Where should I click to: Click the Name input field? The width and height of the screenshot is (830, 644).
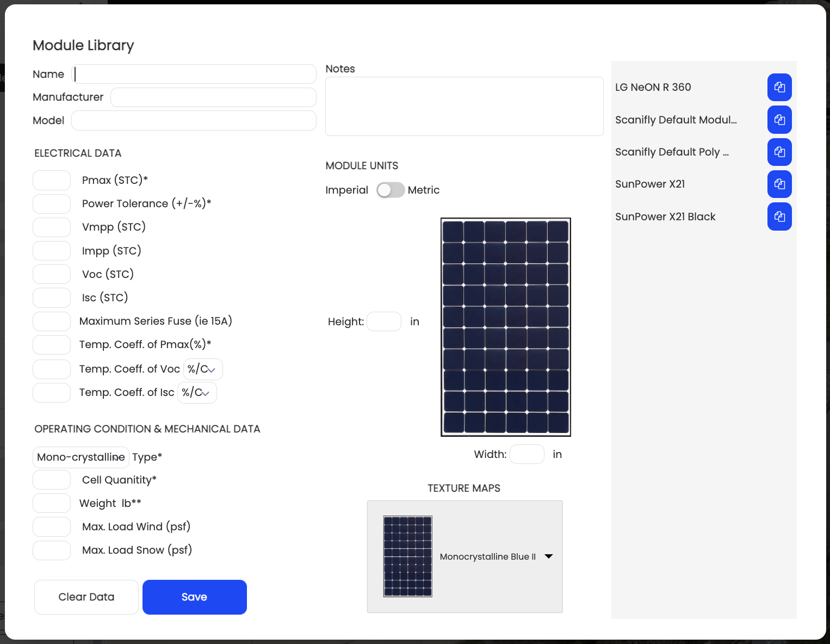click(x=195, y=73)
